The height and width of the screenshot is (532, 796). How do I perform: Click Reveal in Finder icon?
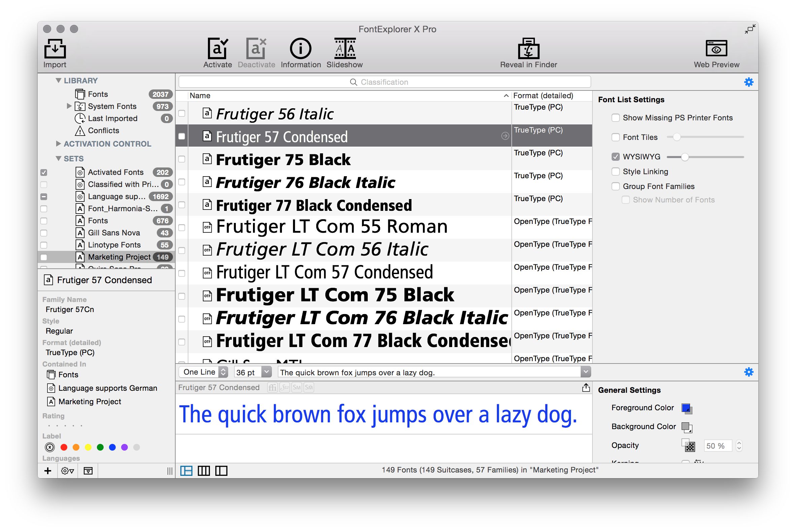(x=528, y=49)
